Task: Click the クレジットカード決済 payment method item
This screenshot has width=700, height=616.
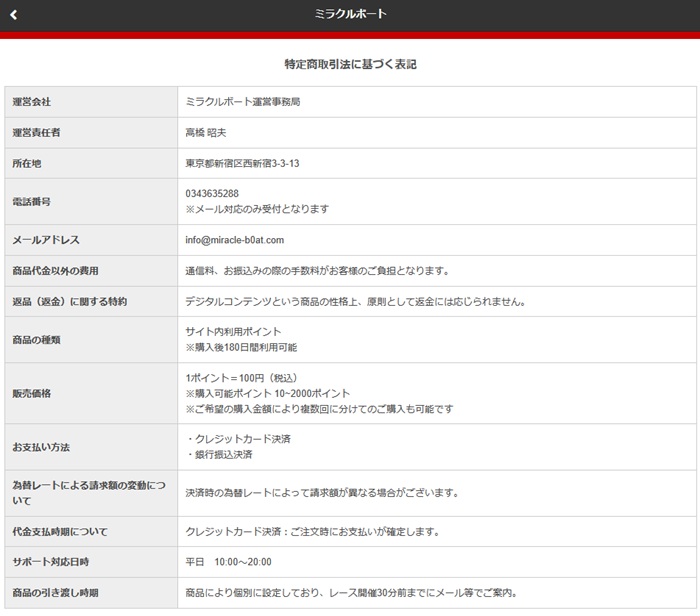Action: pyautogui.click(x=240, y=439)
